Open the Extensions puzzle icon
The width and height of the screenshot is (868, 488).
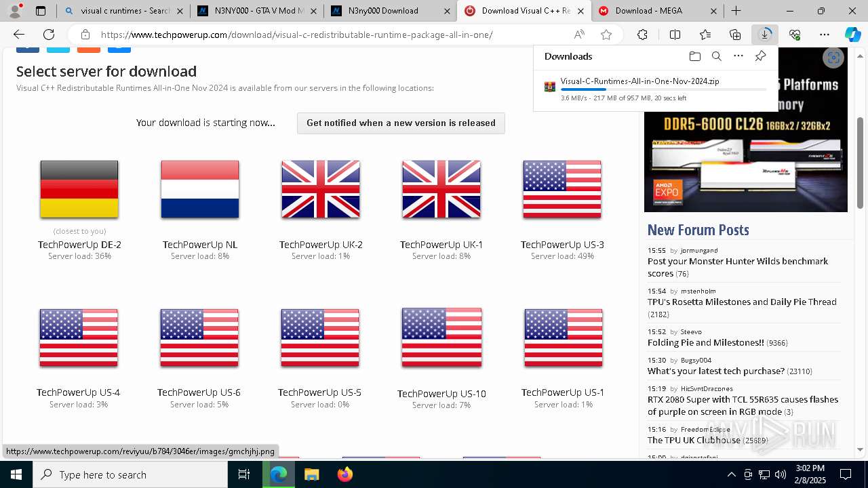[x=642, y=35]
